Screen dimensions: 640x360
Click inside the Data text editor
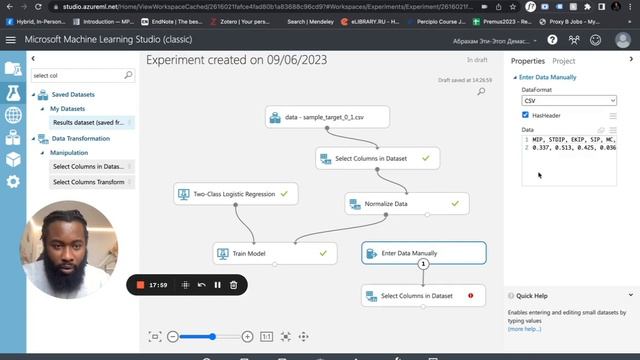(x=569, y=160)
